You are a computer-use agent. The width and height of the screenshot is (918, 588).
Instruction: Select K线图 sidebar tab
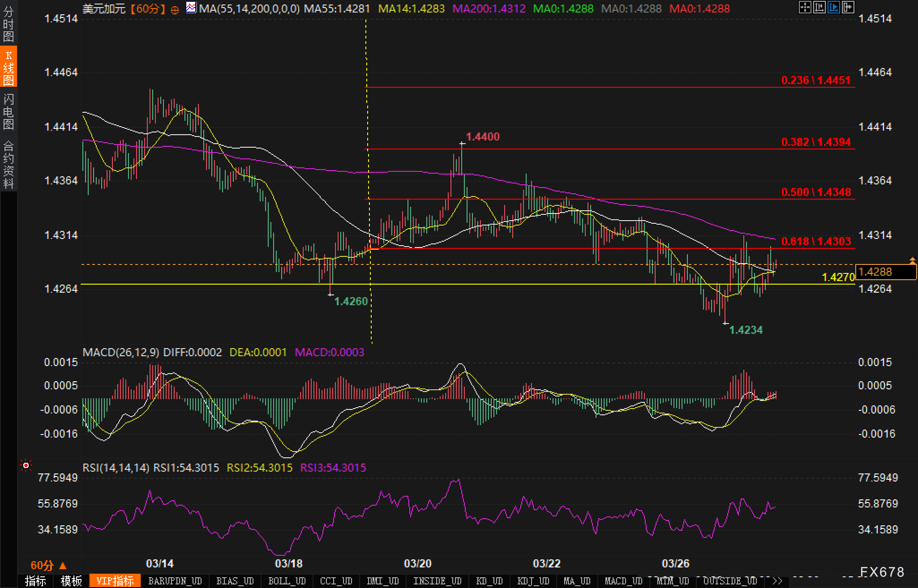point(8,67)
